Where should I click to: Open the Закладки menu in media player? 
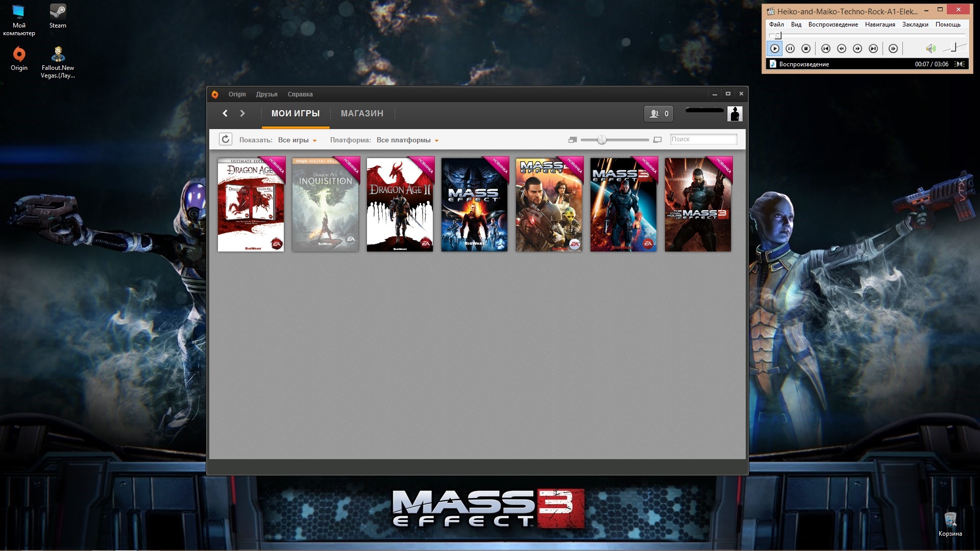915,24
